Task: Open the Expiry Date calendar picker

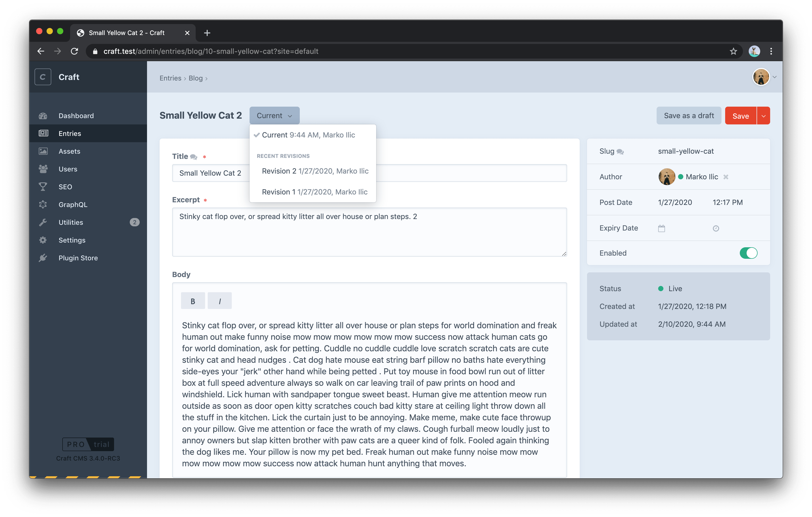Action: tap(661, 228)
